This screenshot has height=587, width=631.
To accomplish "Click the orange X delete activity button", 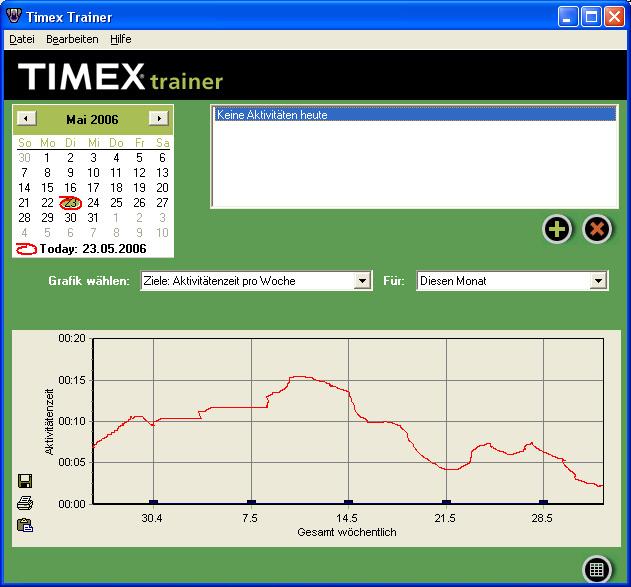I will point(597,229).
